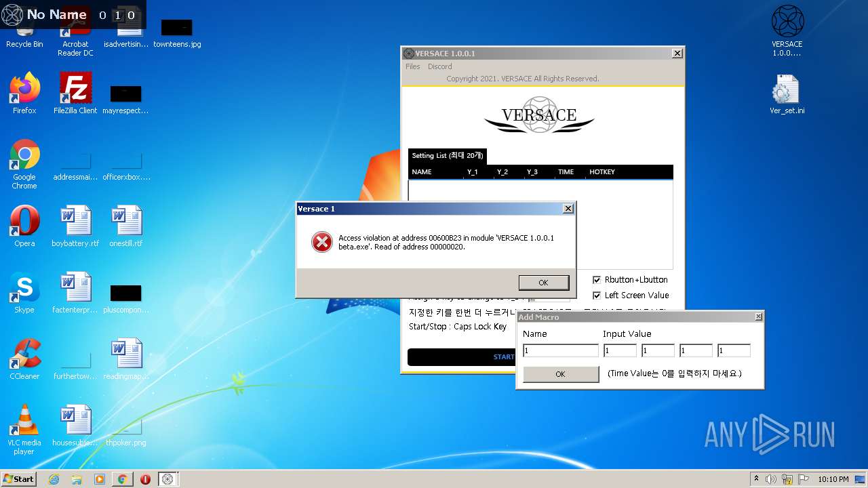Click the Show desktop button

tap(860, 479)
